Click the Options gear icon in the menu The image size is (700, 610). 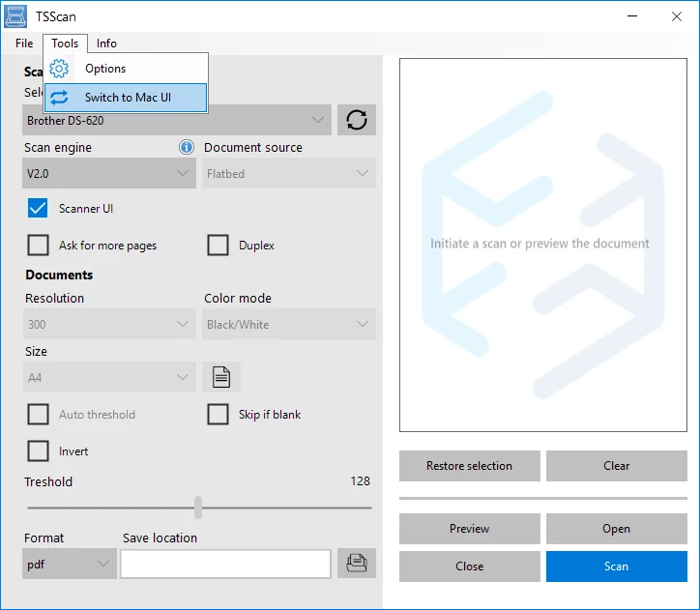[x=59, y=69]
